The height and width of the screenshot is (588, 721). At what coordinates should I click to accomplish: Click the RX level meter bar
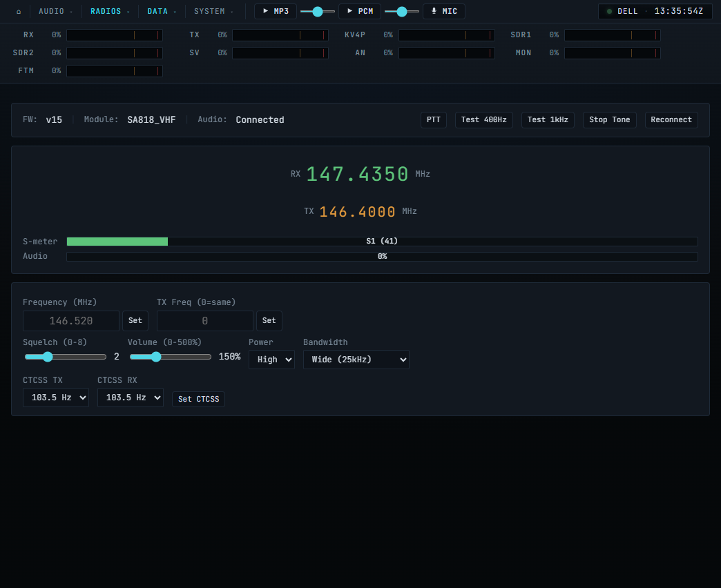click(115, 35)
